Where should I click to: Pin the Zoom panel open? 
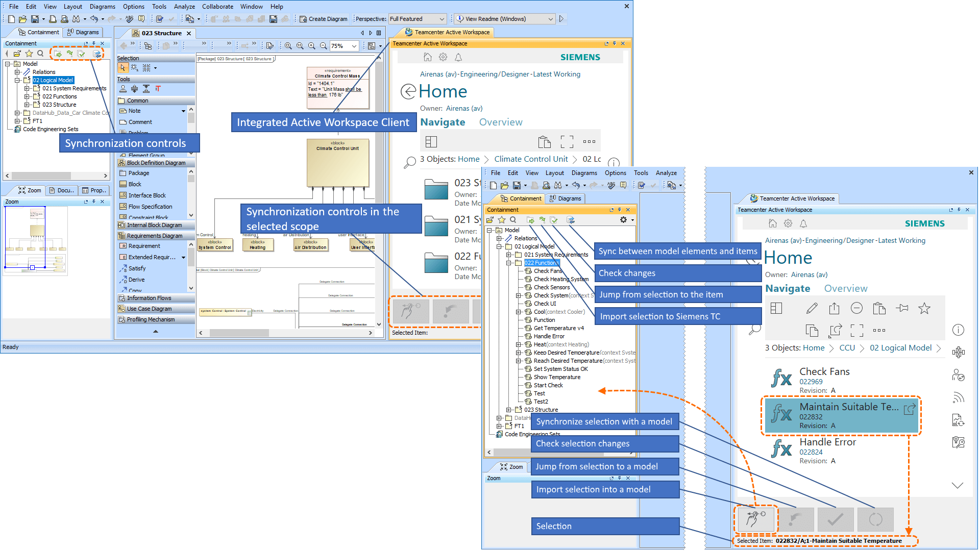[94, 202]
